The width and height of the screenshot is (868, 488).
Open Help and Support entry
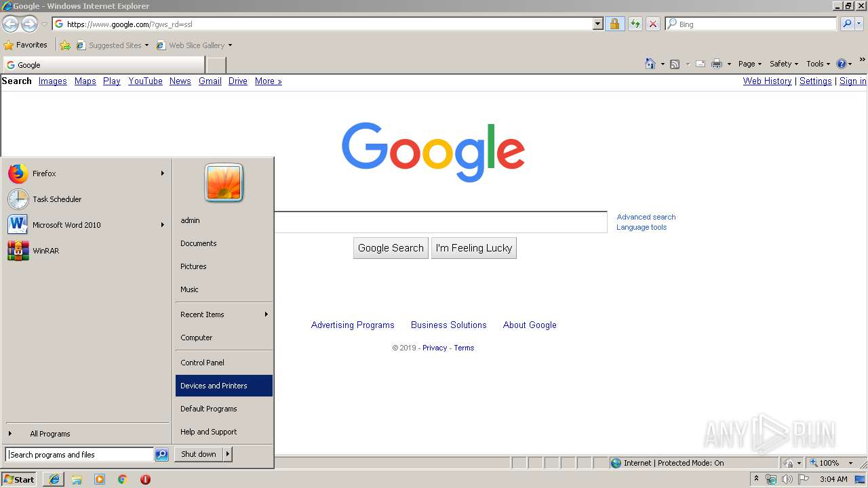click(x=224, y=432)
